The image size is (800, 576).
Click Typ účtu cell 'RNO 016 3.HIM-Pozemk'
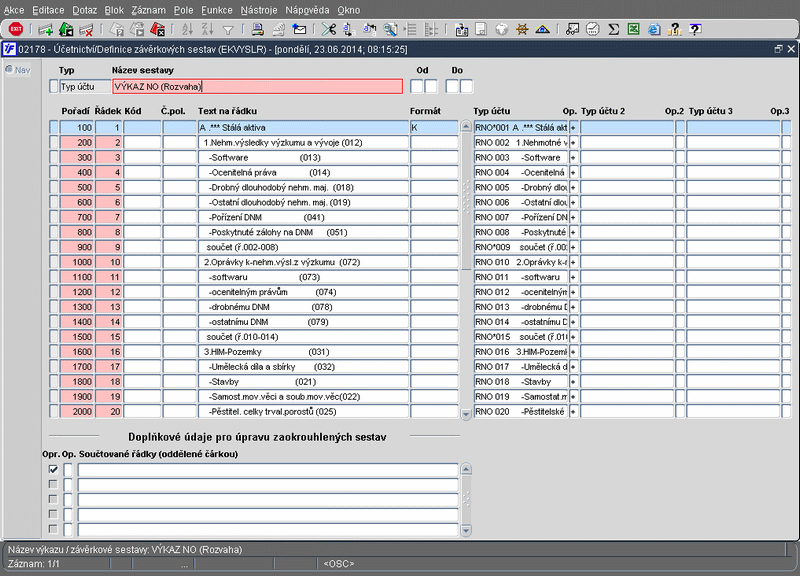pos(521,352)
